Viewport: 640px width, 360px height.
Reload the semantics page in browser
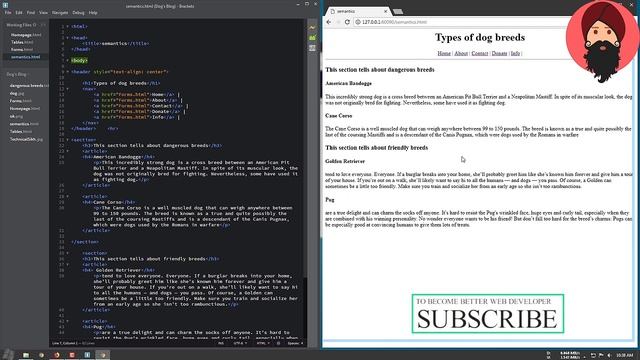click(347, 22)
